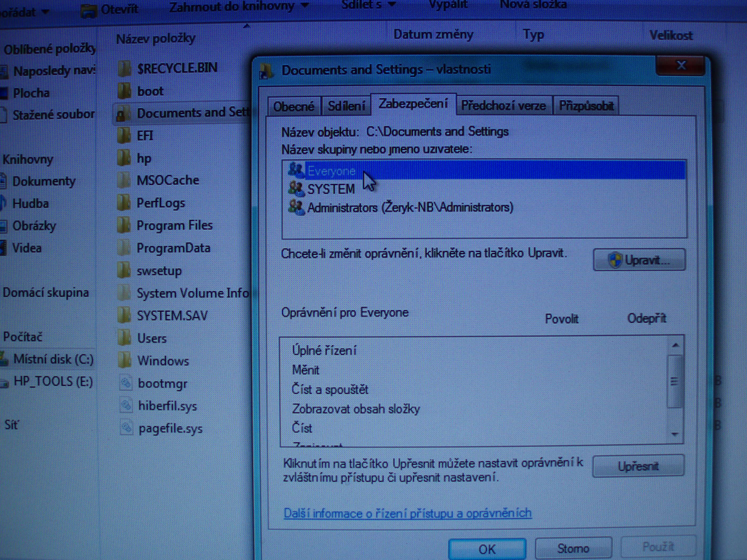Screen dimensions: 747x560
Task: Select Místní disk (C:) in navigation
Action: 53,359
